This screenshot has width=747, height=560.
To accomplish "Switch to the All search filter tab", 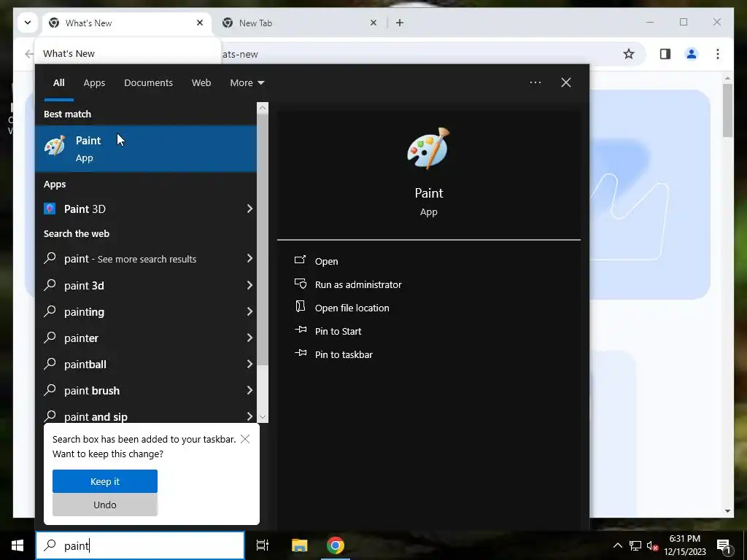I will tap(58, 82).
